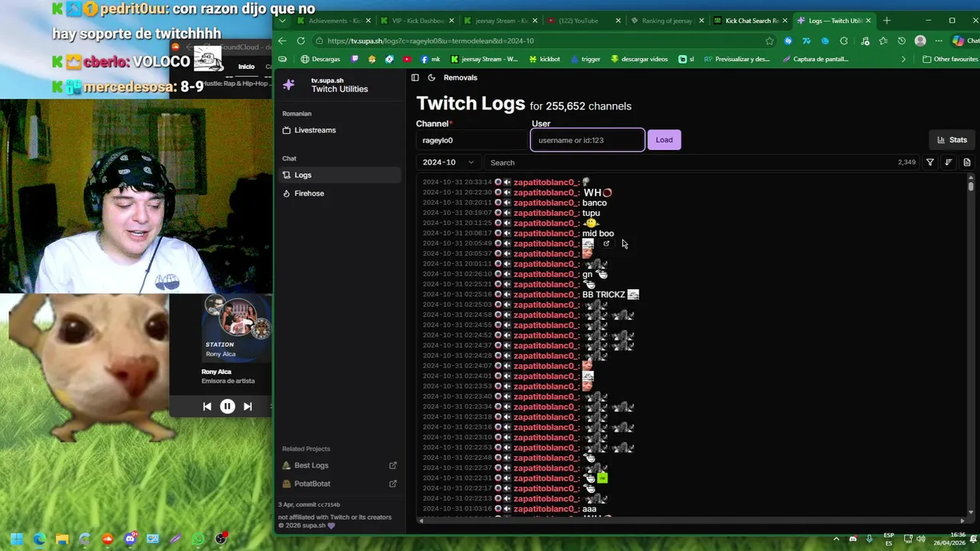980x551 pixels.
Task: Open Livestreams in the sidebar
Action: pos(338,130)
